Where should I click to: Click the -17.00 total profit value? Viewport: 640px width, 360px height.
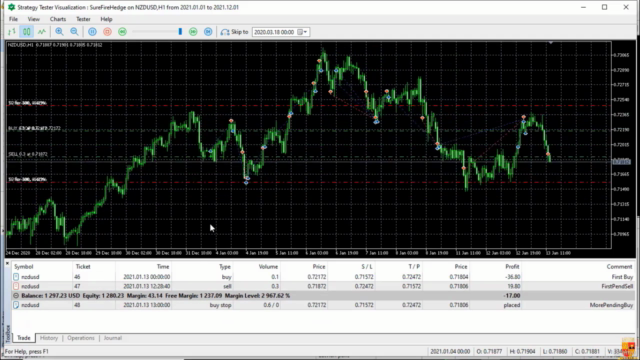(512, 296)
